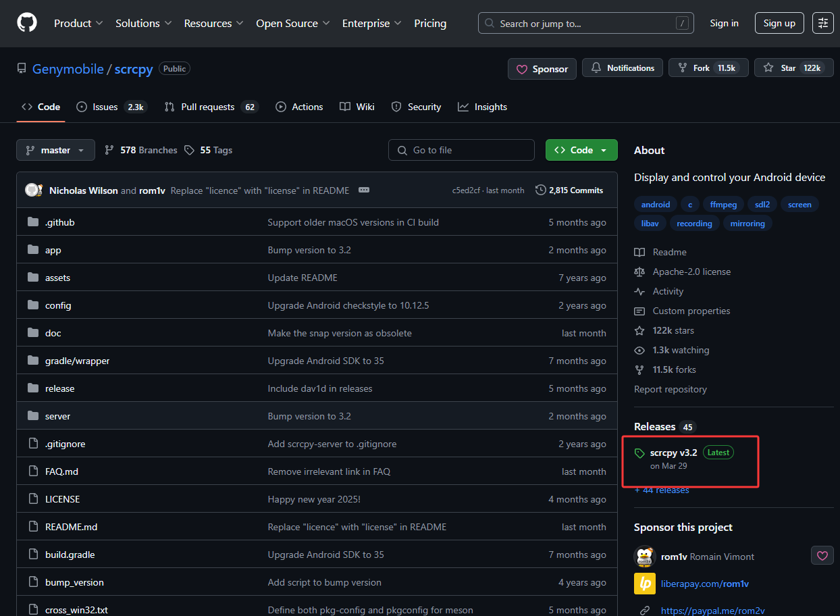840x616 pixels.
Task: Click the star icon in Star button
Action: pos(768,68)
